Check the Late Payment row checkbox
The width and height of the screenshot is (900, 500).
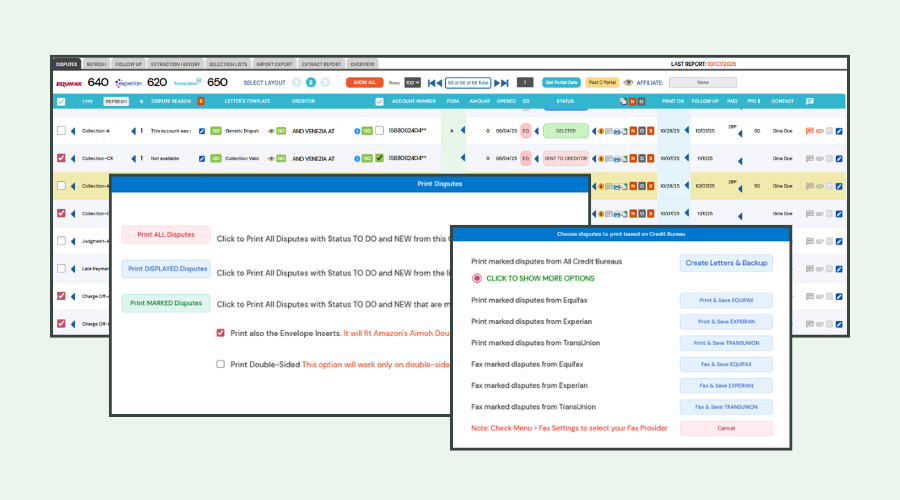click(61, 268)
